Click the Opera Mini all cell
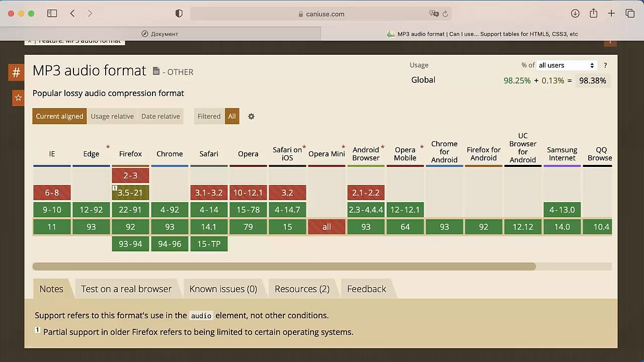644x362 pixels. pyautogui.click(x=327, y=227)
